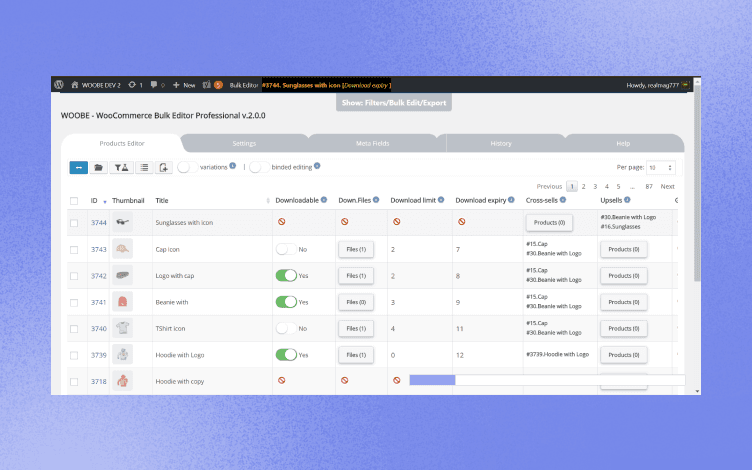Click Download expiry value 12 for Hoodie
The width and height of the screenshot is (752, 470).
pyautogui.click(x=459, y=355)
